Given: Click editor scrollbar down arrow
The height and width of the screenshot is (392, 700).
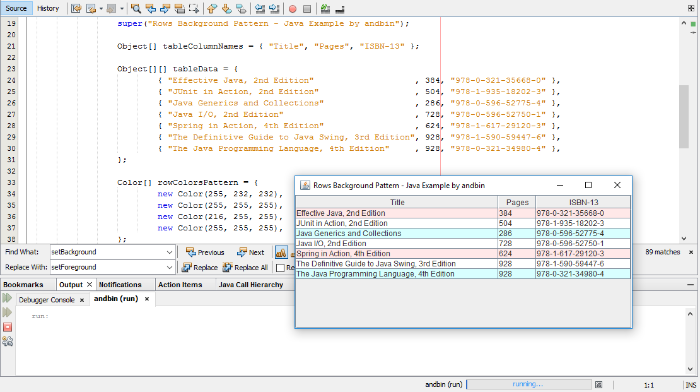Looking at the screenshot, I should [x=683, y=238].
